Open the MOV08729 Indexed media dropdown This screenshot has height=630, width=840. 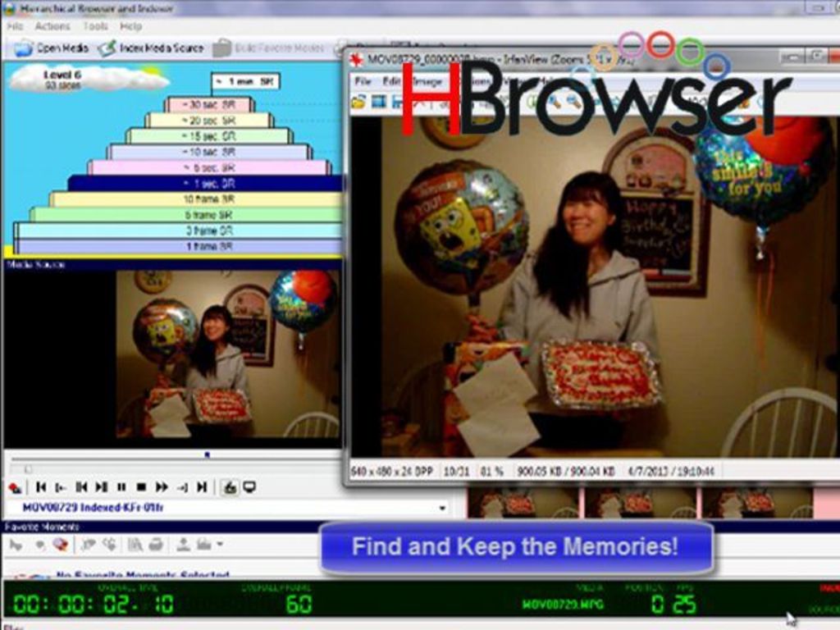tap(442, 507)
